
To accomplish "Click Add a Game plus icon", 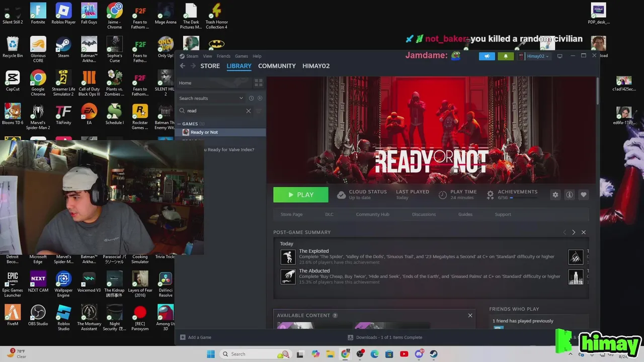I will (x=183, y=337).
